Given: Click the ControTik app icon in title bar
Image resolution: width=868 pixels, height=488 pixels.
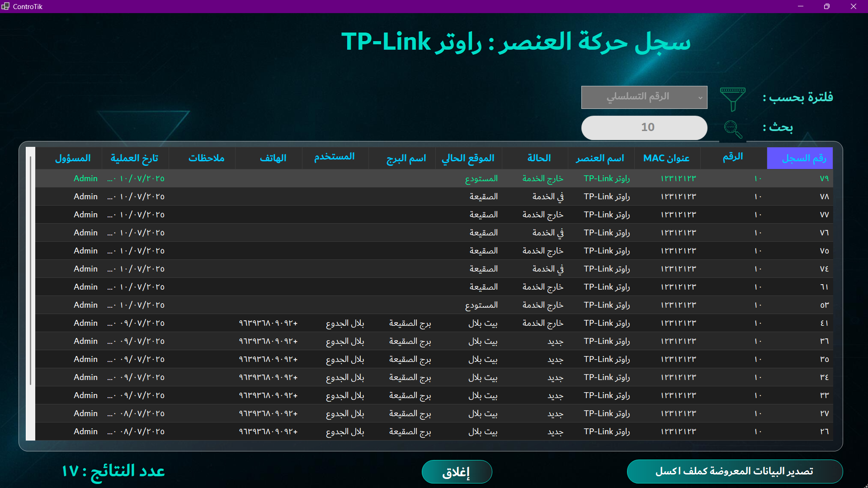Looking at the screenshot, I should coord(5,6).
